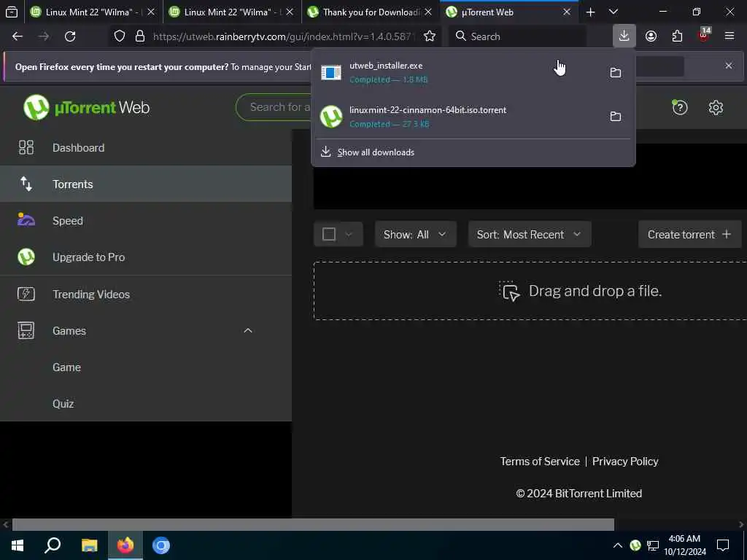Open Firefox account icon in toolbar
The image size is (747, 560).
(651, 36)
